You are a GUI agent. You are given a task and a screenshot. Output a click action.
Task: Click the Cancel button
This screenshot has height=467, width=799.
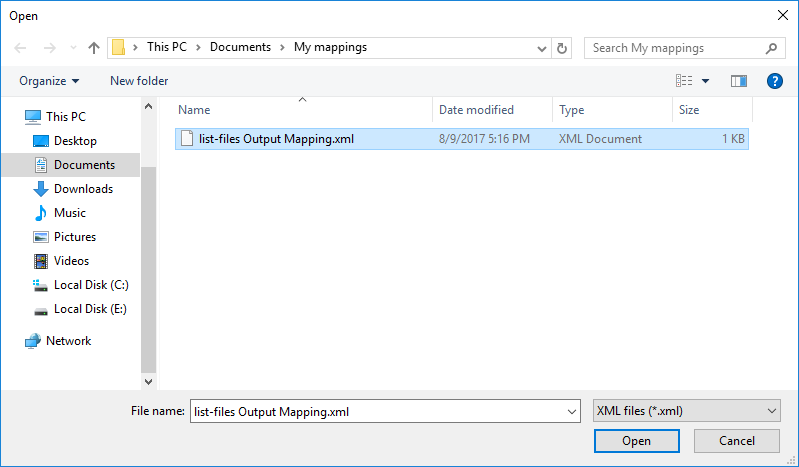[737, 441]
